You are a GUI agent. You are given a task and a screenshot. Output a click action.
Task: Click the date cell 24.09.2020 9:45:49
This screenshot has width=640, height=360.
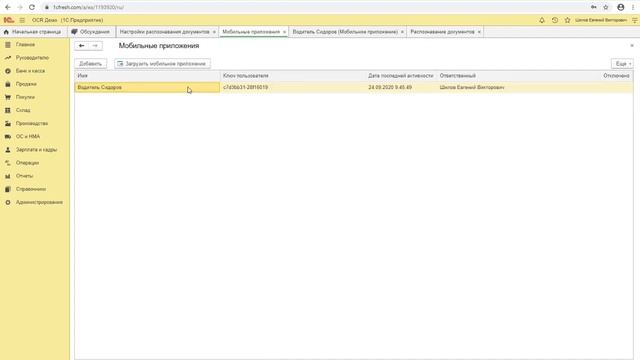point(401,87)
